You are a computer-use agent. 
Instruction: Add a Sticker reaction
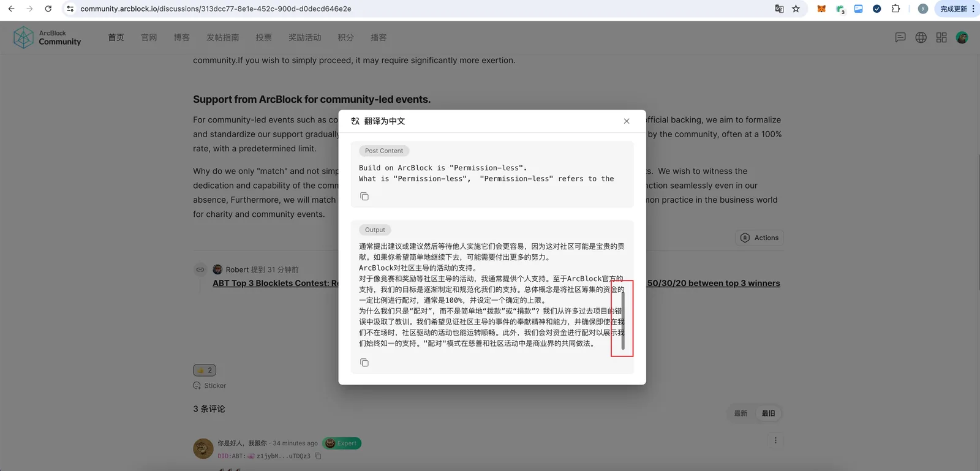[x=209, y=385]
